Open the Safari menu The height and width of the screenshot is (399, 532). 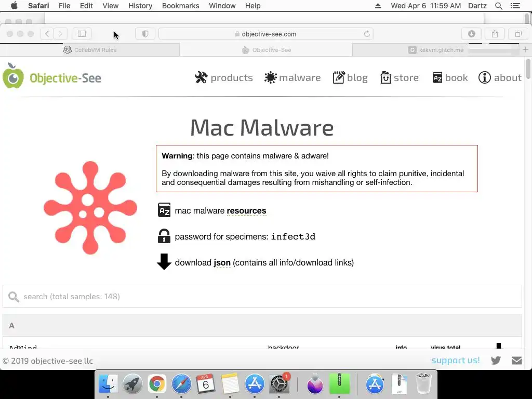point(38,6)
